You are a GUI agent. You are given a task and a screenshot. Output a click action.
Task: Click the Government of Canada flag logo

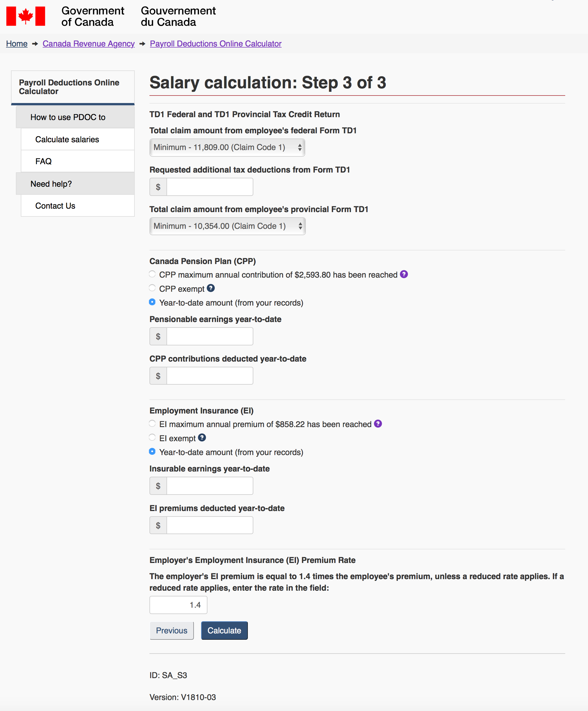(27, 16)
